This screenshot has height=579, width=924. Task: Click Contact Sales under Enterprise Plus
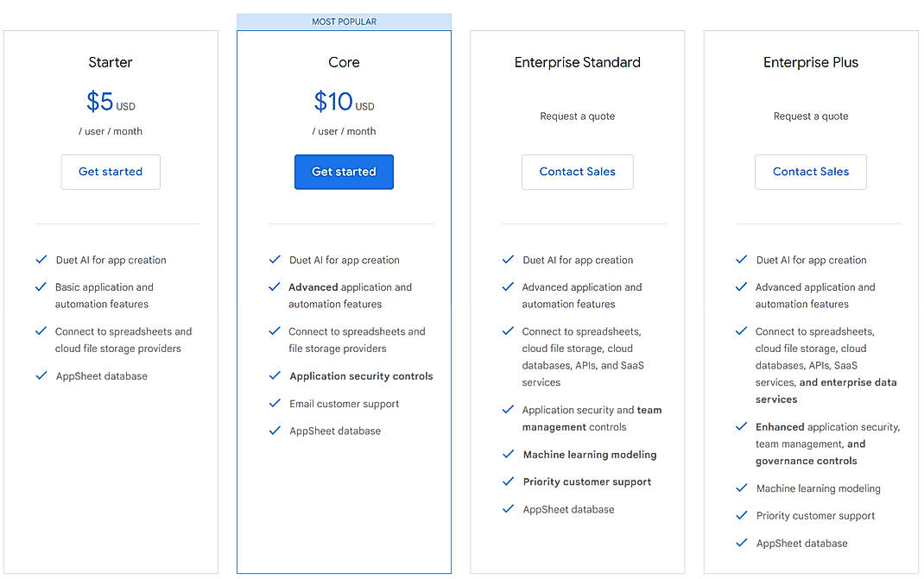810,172
